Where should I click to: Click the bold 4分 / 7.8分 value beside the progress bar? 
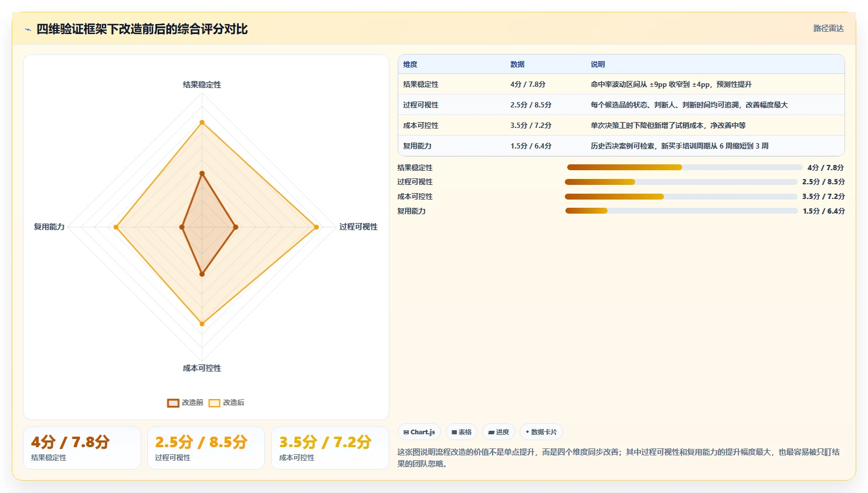pos(826,168)
